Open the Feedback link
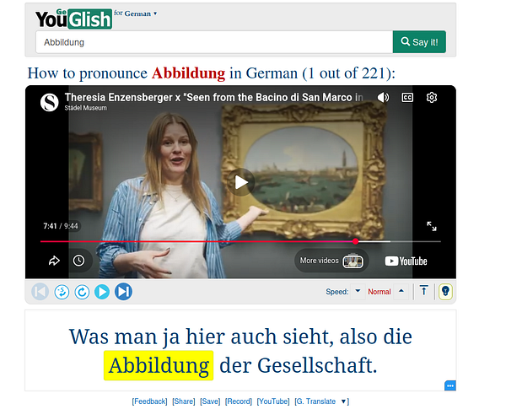Viewport: 506px width, 420px height. (149, 401)
